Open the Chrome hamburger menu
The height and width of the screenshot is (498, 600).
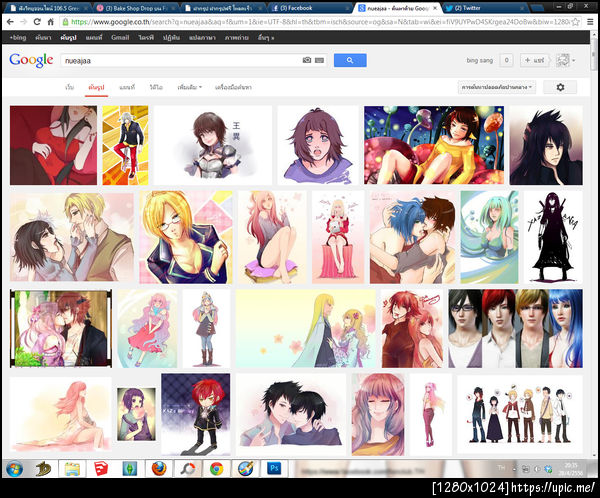[x=590, y=22]
